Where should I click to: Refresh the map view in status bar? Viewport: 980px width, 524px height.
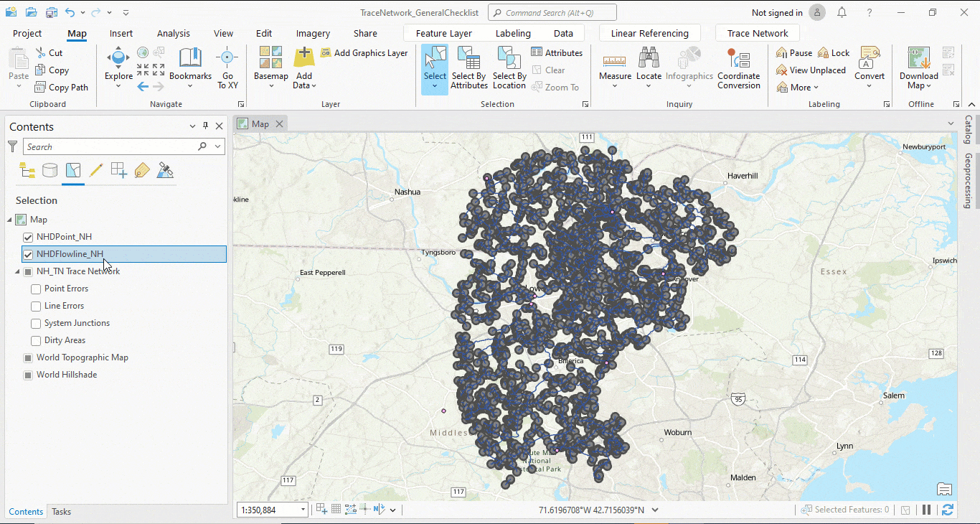(948, 510)
